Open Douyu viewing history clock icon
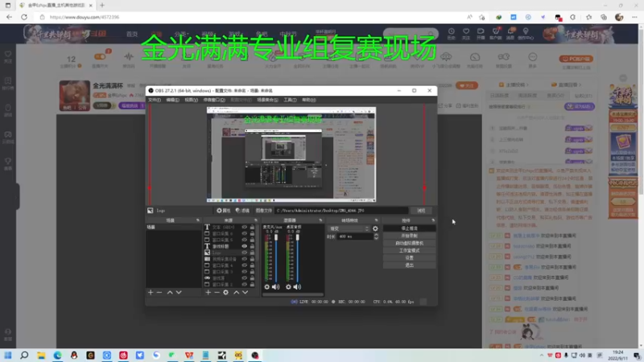The image size is (644, 362). click(451, 33)
